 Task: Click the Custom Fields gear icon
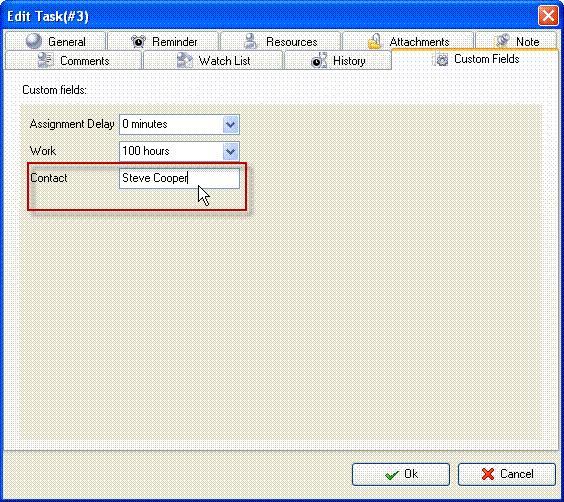[x=440, y=59]
